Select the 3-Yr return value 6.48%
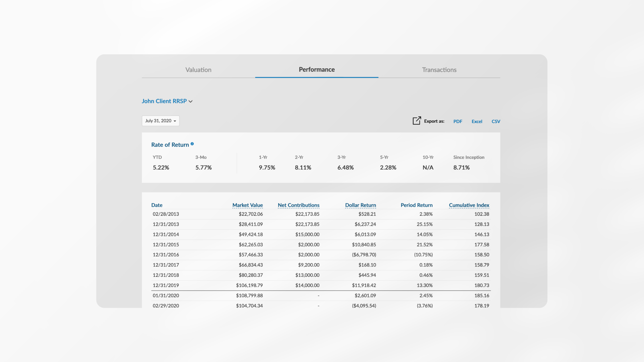 pyautogui.click(x=345, y=168)
